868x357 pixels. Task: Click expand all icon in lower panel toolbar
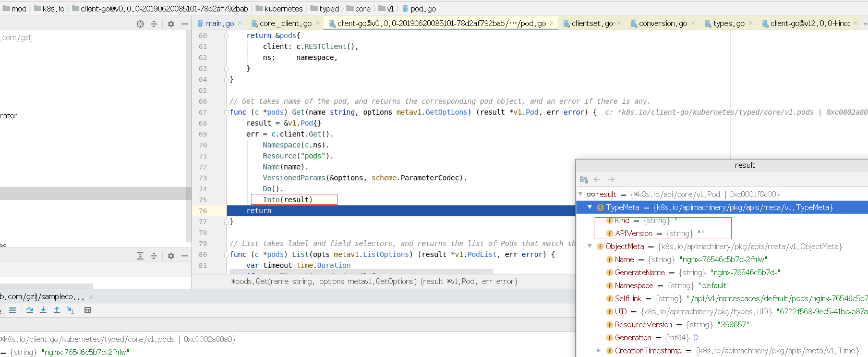coord(140,256)
